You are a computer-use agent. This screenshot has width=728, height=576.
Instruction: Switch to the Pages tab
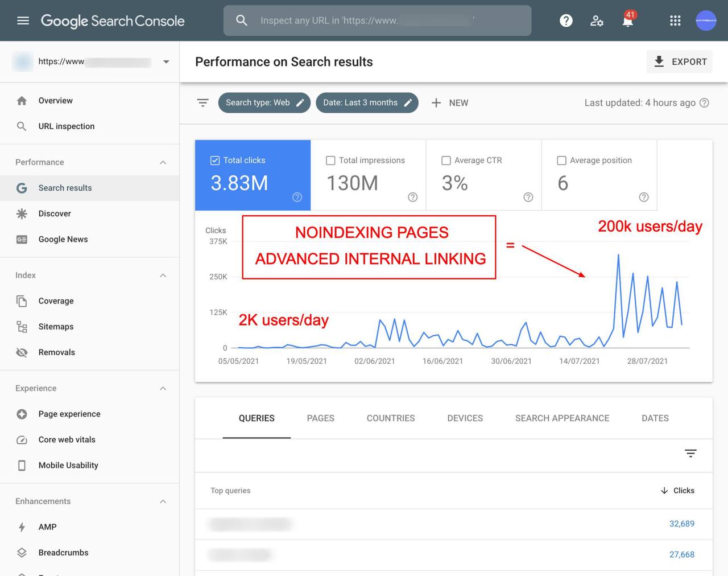[321, 418]
